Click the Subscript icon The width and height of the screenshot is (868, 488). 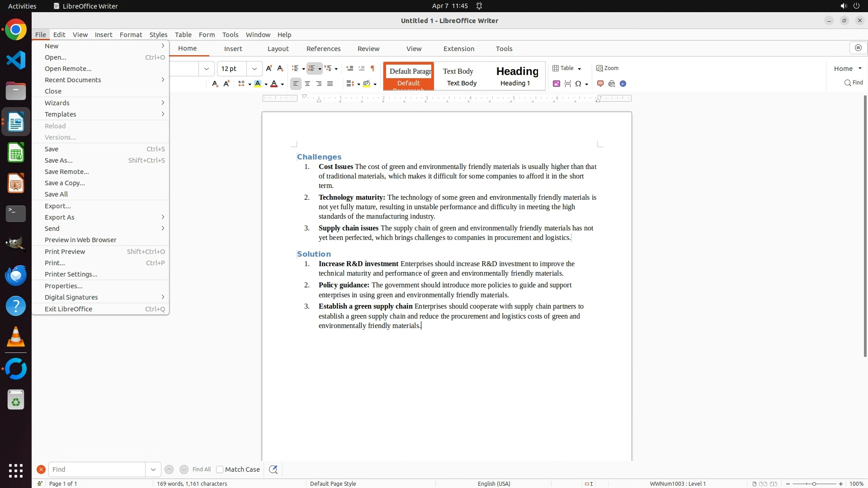pyautogui.click(x=215, y=84)
